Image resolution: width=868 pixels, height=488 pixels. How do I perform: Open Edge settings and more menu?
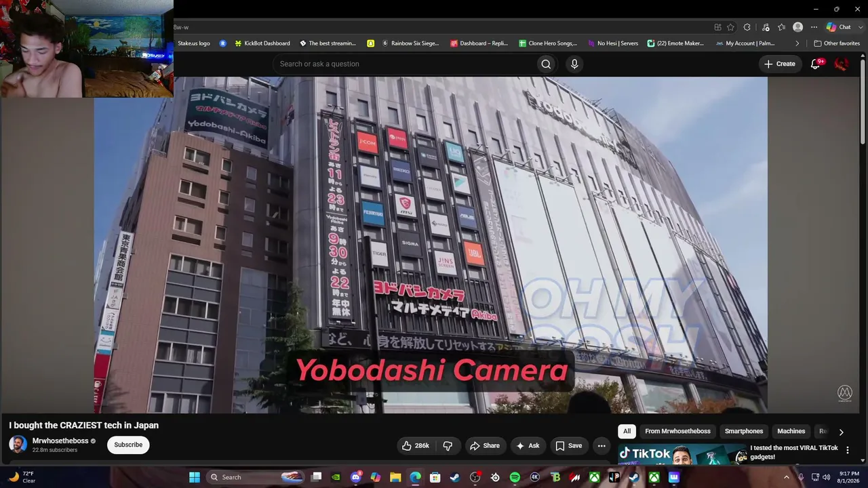click(x=814, y=27)
